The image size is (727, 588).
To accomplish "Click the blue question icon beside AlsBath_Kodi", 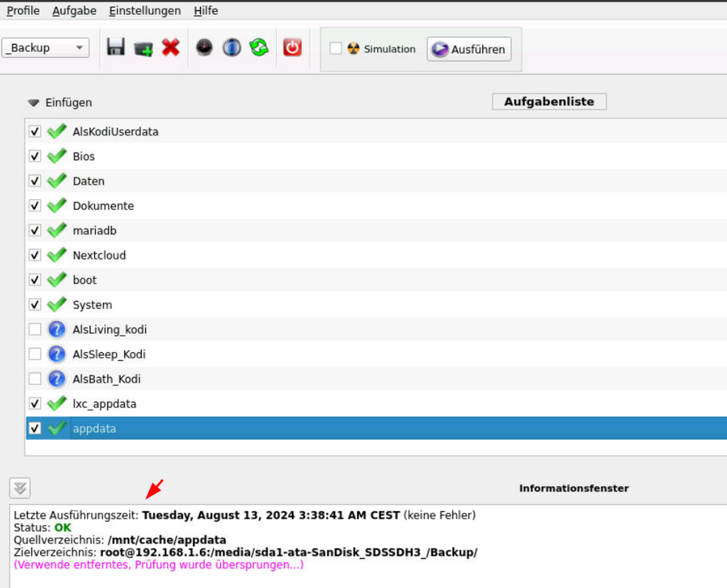I will pos(56,379).
